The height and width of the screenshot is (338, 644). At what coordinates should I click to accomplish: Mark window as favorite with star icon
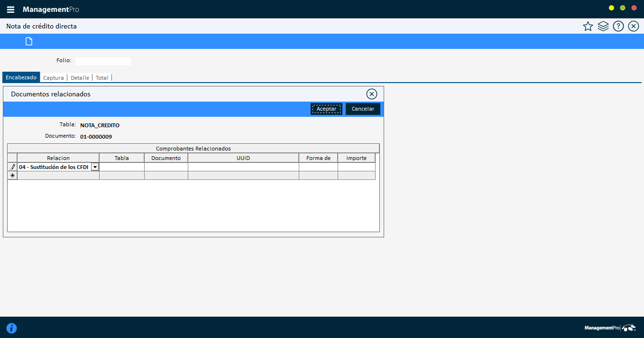[588, 27]
